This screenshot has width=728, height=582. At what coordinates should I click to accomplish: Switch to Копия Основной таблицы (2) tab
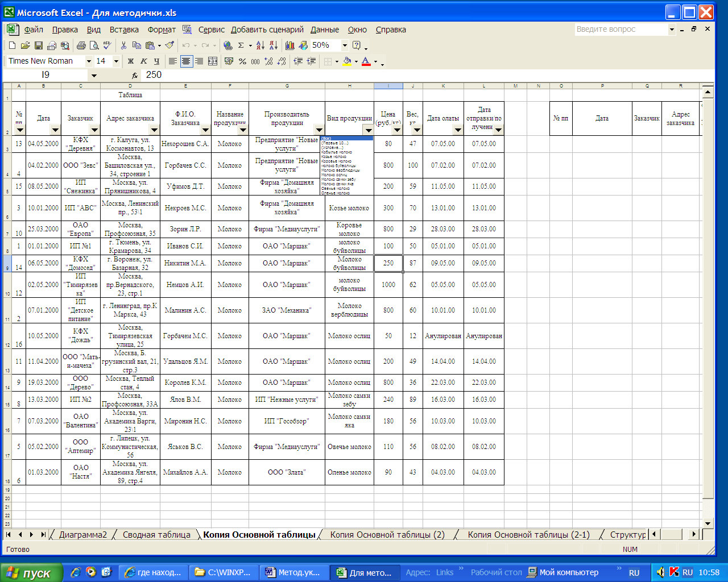(x=387, y=535)
